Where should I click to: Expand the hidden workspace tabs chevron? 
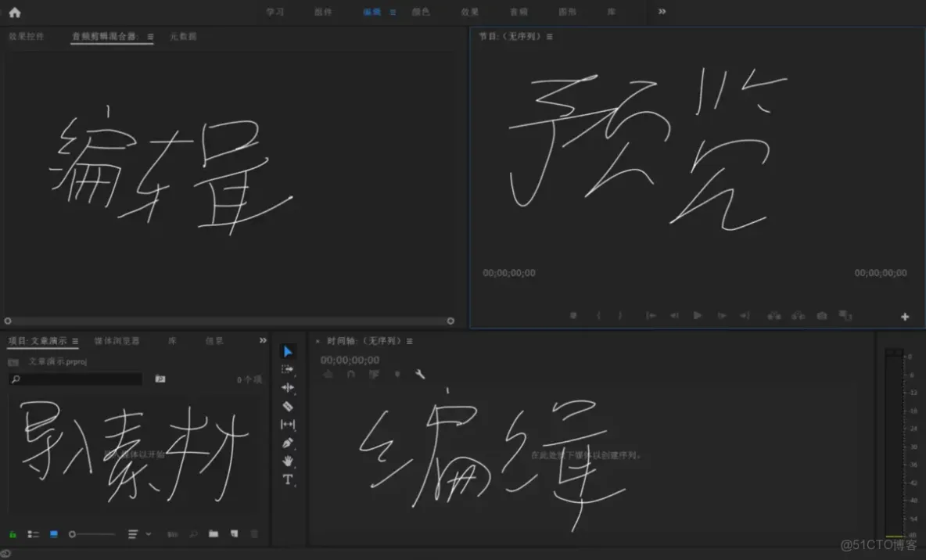[662, 12]
